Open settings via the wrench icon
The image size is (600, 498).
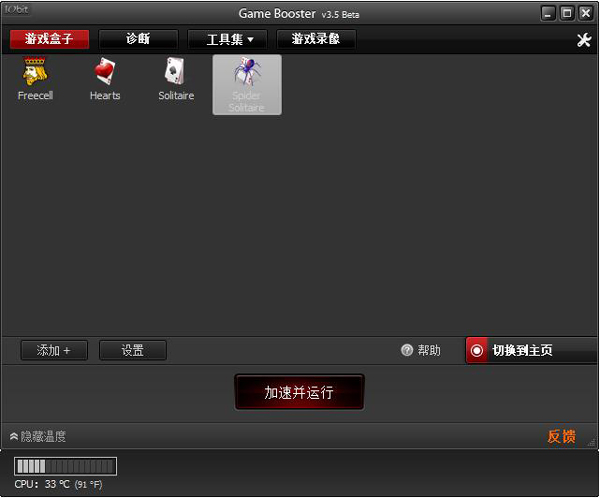[584, 39]
